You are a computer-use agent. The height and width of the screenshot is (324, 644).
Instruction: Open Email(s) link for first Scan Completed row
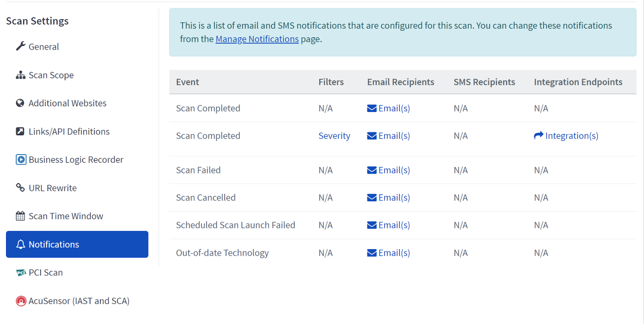[394, 108]
